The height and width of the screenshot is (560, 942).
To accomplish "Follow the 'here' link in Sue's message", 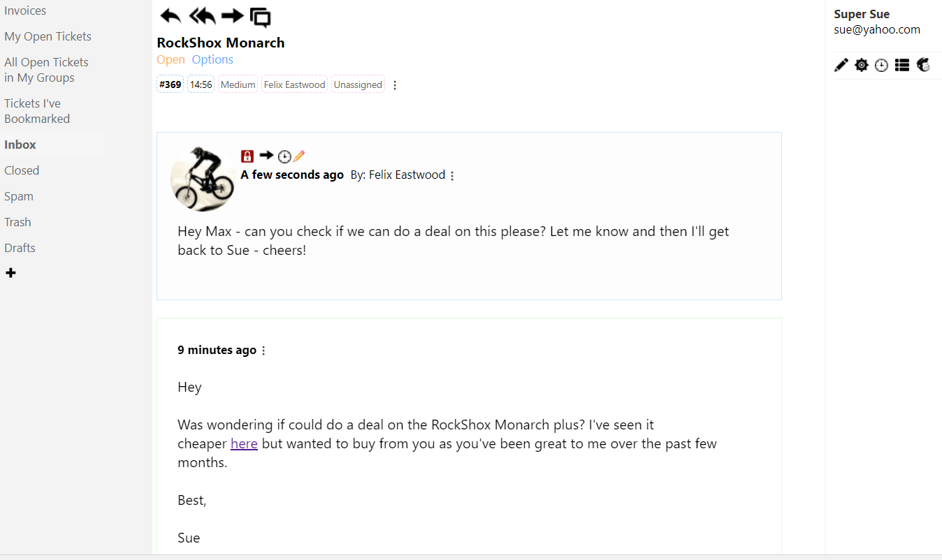I will tap(244, 443).
